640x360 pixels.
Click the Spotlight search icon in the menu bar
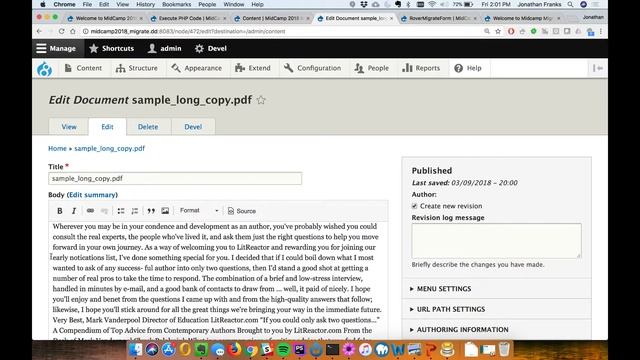point(570,4)
